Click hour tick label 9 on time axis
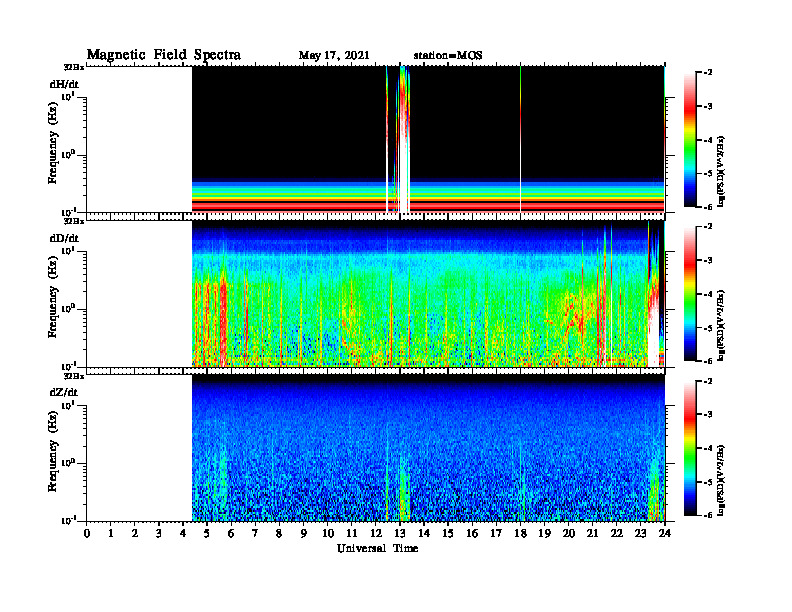Screen dimensions: 792x612 pyautogui.click(x=304, y=534)
